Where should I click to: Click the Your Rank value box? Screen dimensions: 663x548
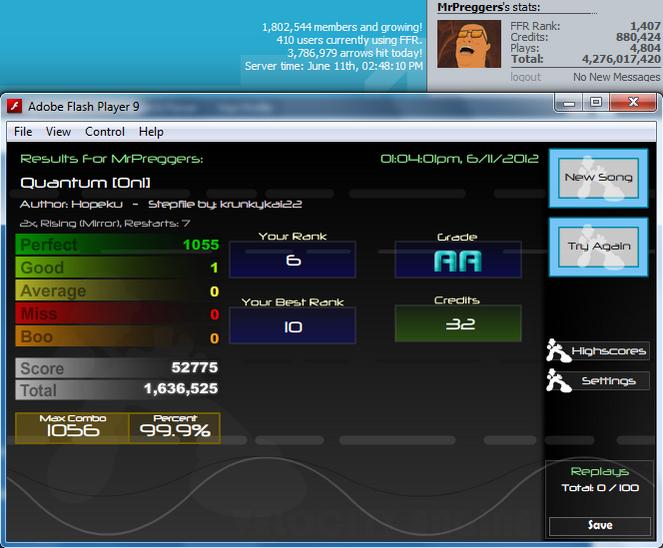point(293,260)
